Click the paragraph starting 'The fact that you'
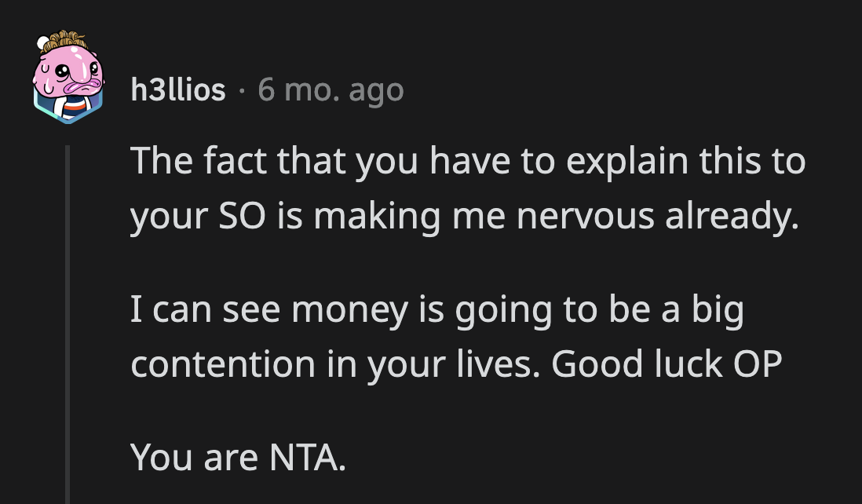Screen dimensions: 862x504 click(x=467, y=188)
